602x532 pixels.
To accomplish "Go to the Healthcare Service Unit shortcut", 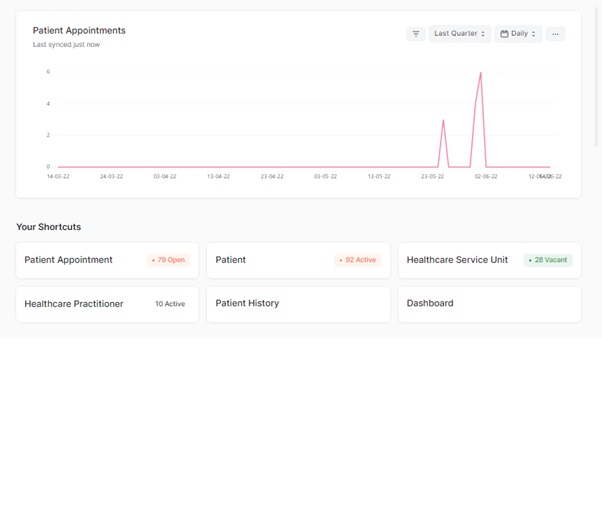I will click(x=457, y=260).
